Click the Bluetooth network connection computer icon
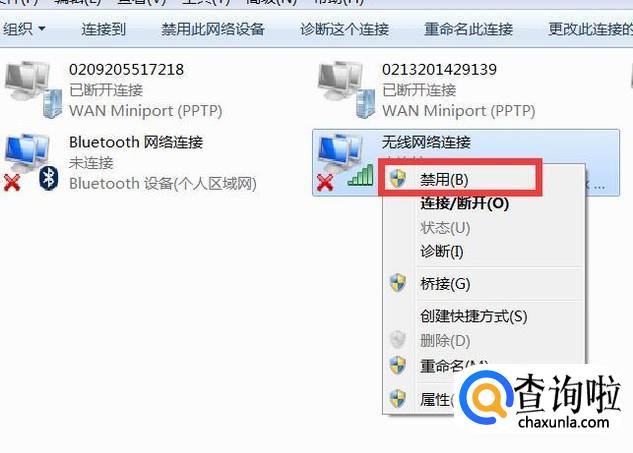Image resolution: width=633 pixels, height=453 pixels. pyautogui.click(x=27, y=153)
